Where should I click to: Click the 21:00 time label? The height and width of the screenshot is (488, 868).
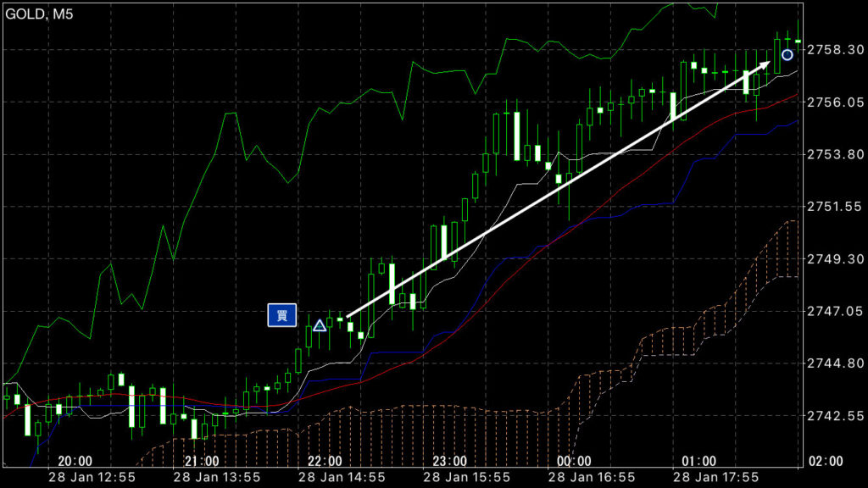click(x=202, y=461)
